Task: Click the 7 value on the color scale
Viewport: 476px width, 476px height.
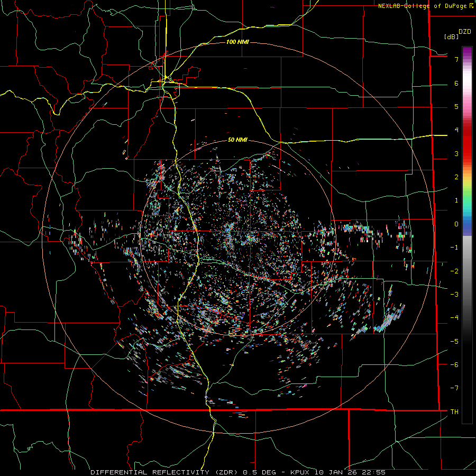Action: point(456,59)
